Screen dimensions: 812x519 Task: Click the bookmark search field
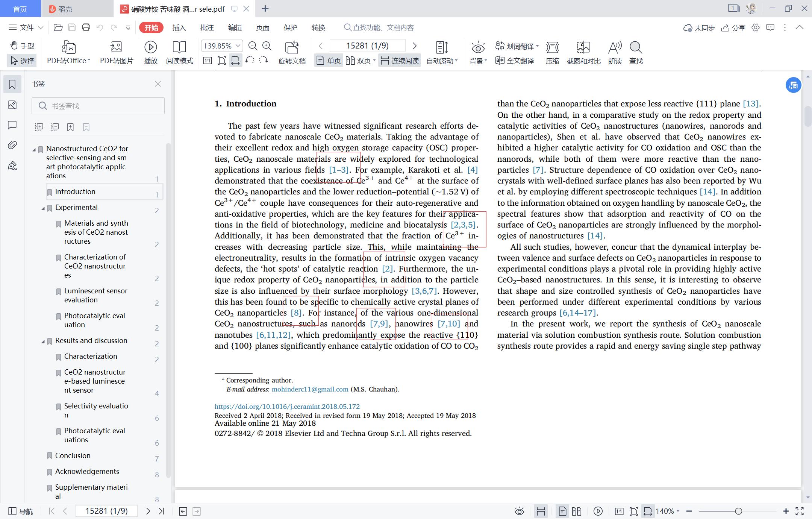tap(98, 106)
